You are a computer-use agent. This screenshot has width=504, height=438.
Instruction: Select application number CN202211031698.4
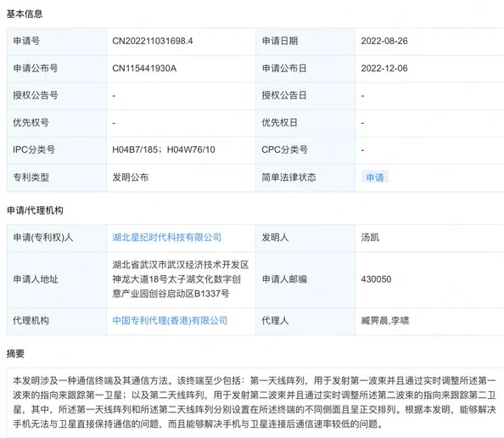click(153, 41)
